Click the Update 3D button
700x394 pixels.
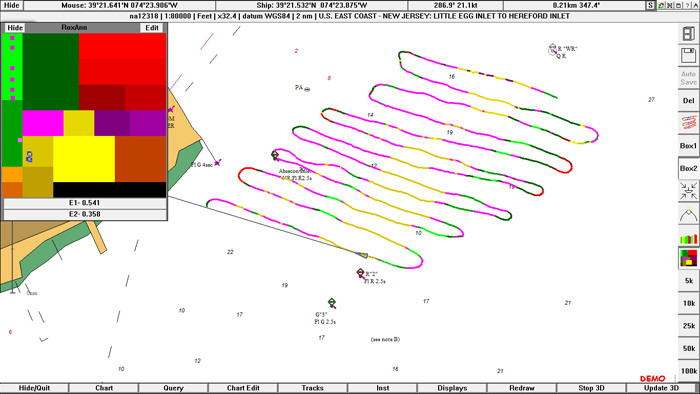[661, 388]
